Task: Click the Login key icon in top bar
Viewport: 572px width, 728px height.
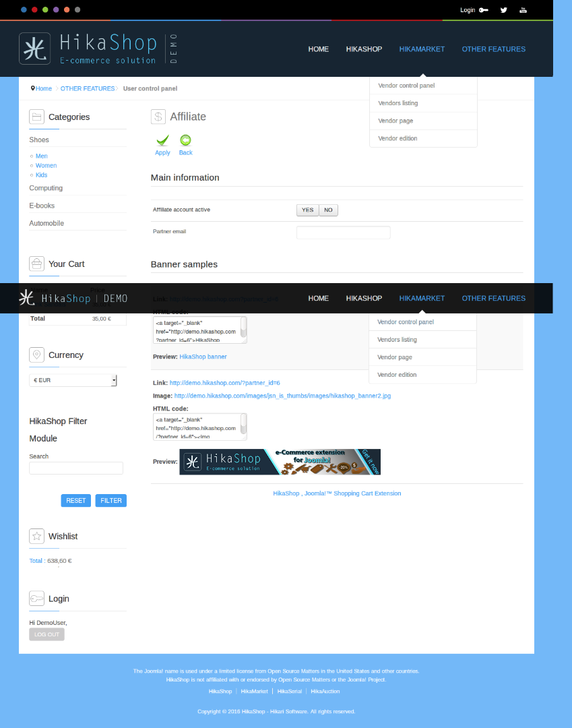Action: (x=483, y=10)
